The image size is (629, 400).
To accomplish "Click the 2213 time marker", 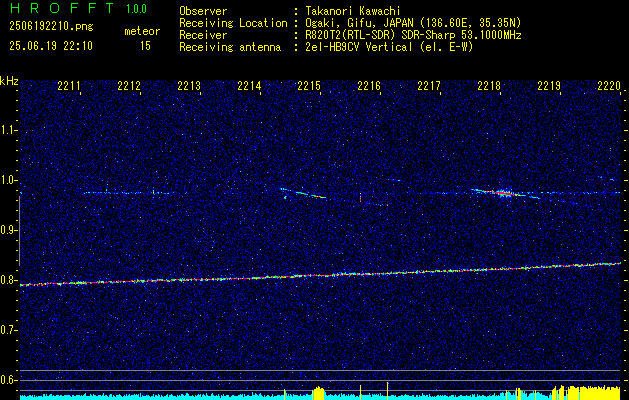I will coord(189,85).
